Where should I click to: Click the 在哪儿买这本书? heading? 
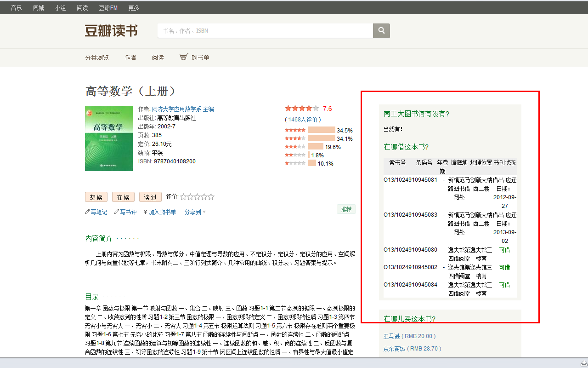[x=410, y=319]
